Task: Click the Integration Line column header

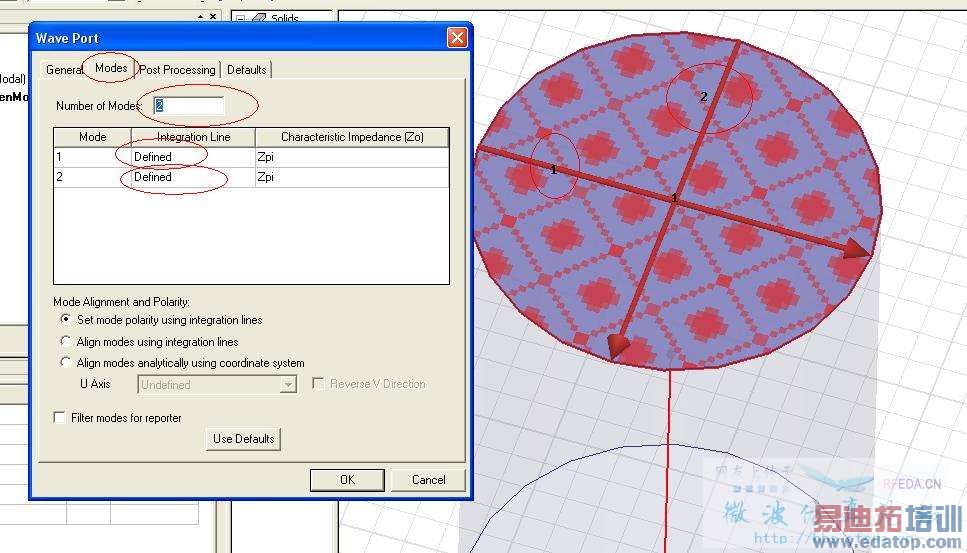Action: (x=193, y=137)
